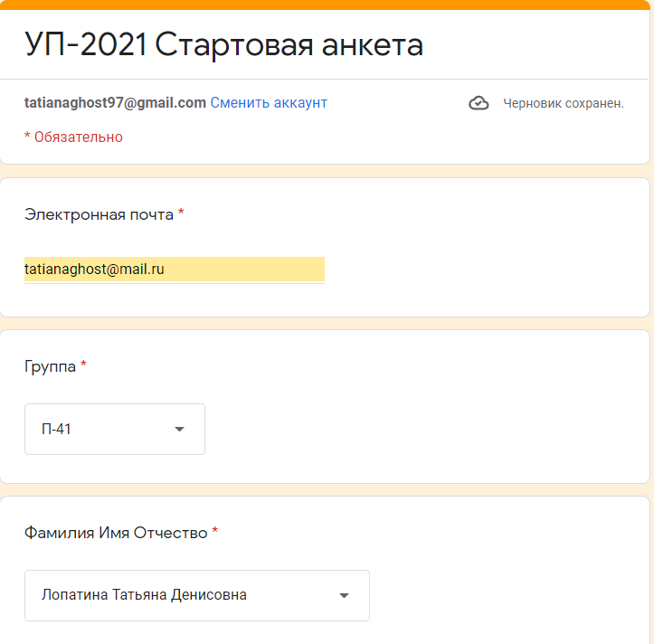
Task: Click the arrow of the П-41 dropdown
Action: point(179,430)
